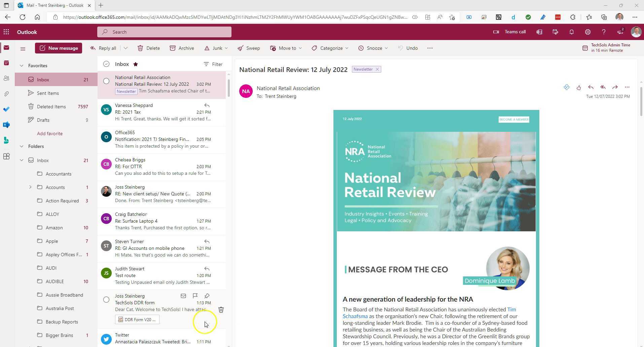Expand the Accounts folder

[x=30, y=187]
